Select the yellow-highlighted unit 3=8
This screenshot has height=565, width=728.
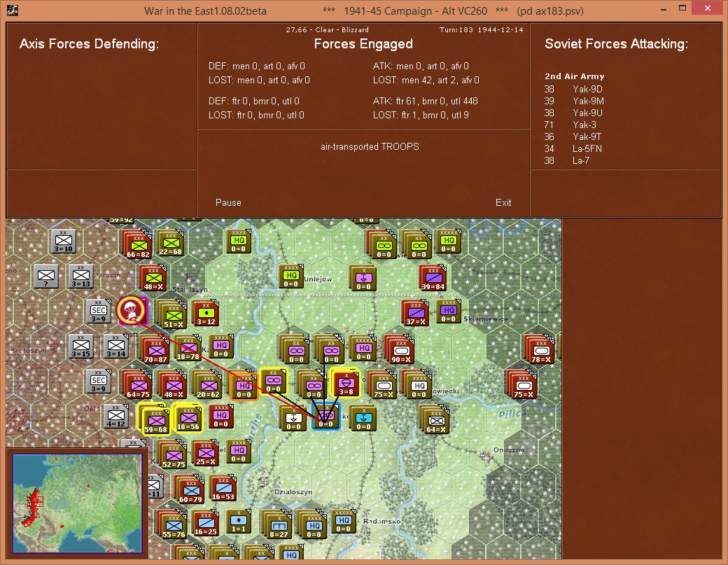[x=346, y=383]
